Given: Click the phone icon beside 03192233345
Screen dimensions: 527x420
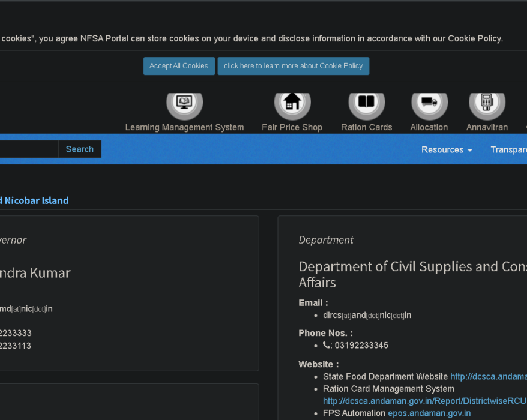Looking at the screenshot, I should point(327,346).
